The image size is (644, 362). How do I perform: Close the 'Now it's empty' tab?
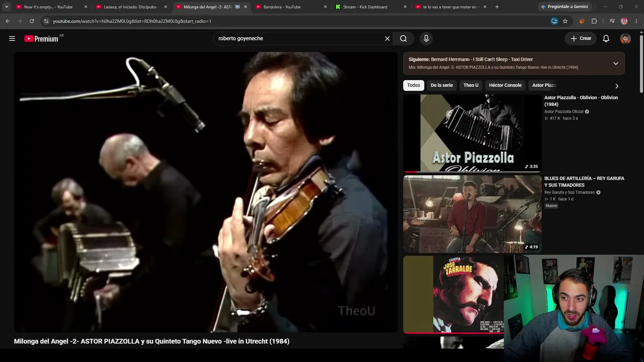[x=86, y=7]
